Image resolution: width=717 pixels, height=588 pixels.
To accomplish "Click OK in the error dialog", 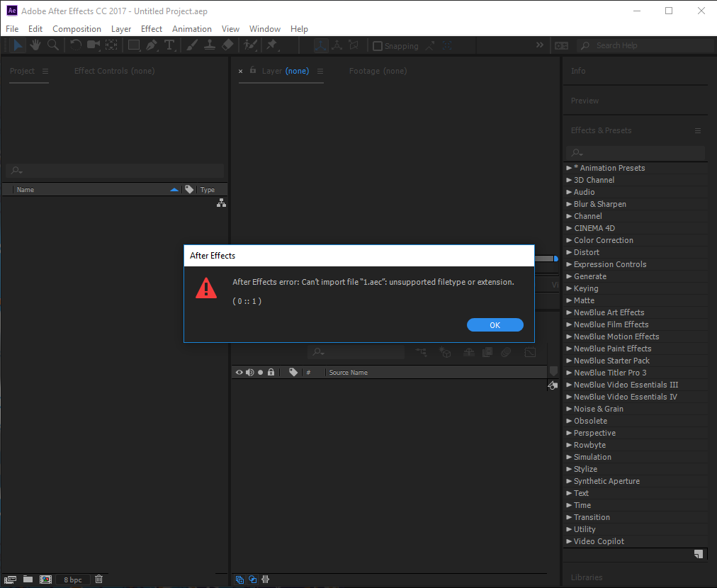I will pos(495,325).
